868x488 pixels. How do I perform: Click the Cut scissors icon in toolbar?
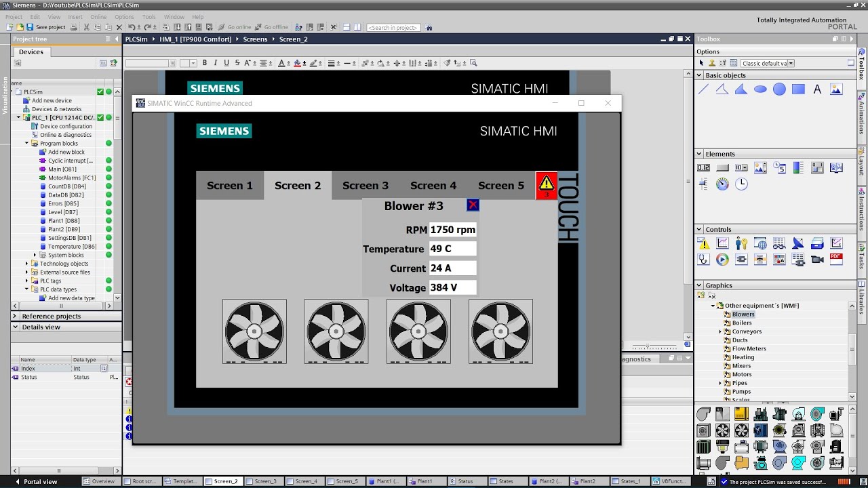click(87, 27)
